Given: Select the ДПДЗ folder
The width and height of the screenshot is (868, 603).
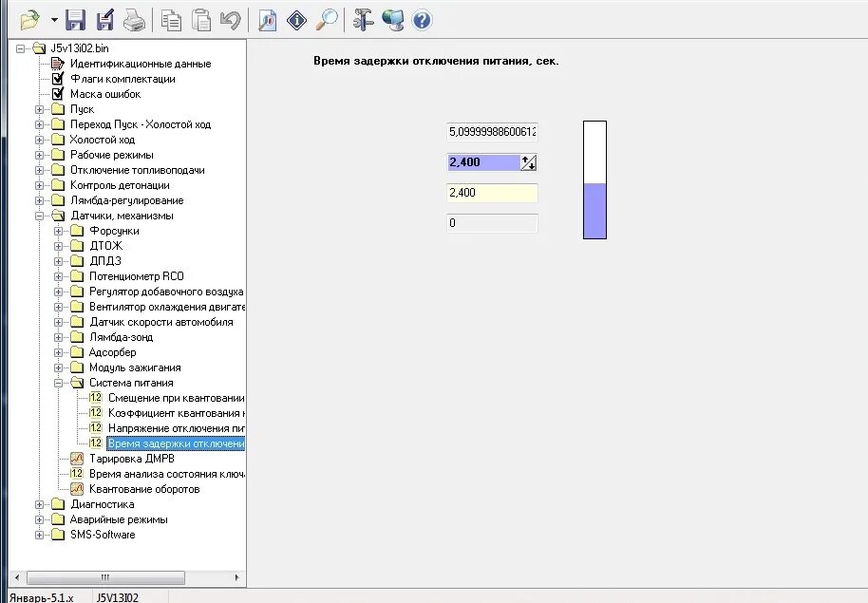Looking at the screenshot, I should [x=105, y=261].
